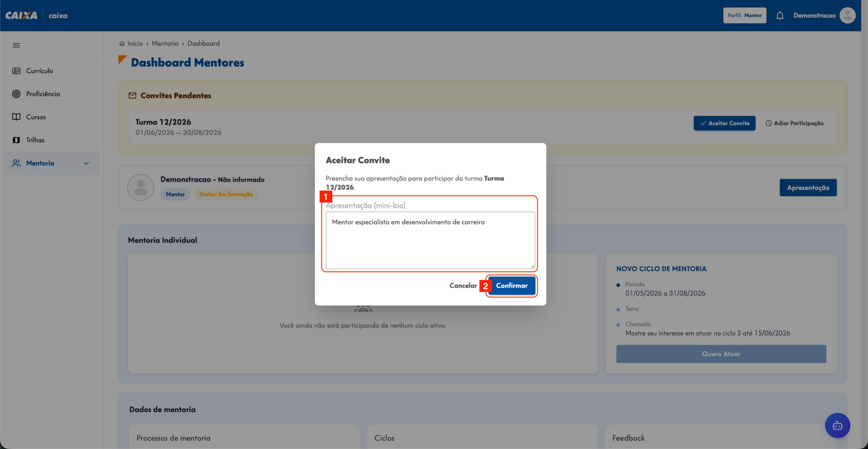Image resolution: width=868 pixels, height=449 pixels.
Task: Cancel the Aceitar Convite dialog
Action: tap(463, 286)
